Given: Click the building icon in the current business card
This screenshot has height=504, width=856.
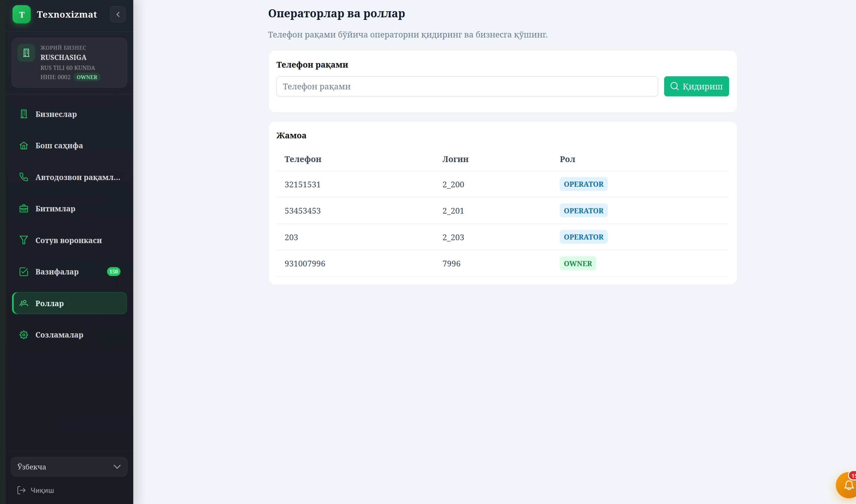Looking at the screenshot, I should (26, 53).
